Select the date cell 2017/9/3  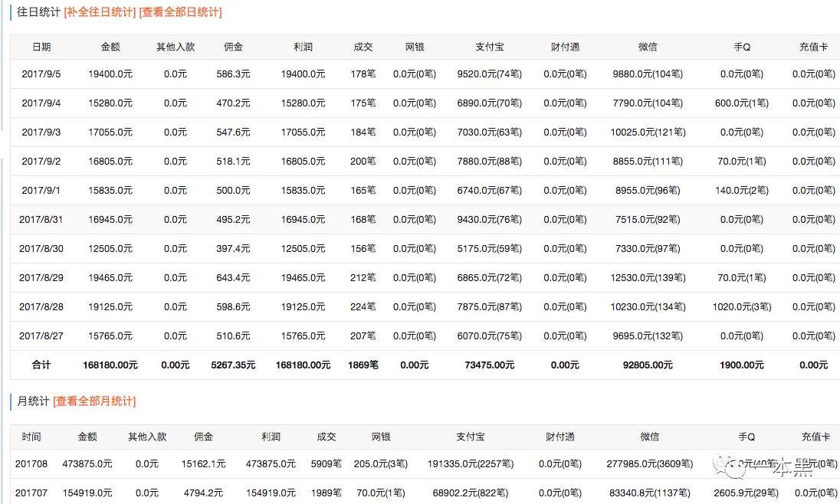[x=41, y=133]
